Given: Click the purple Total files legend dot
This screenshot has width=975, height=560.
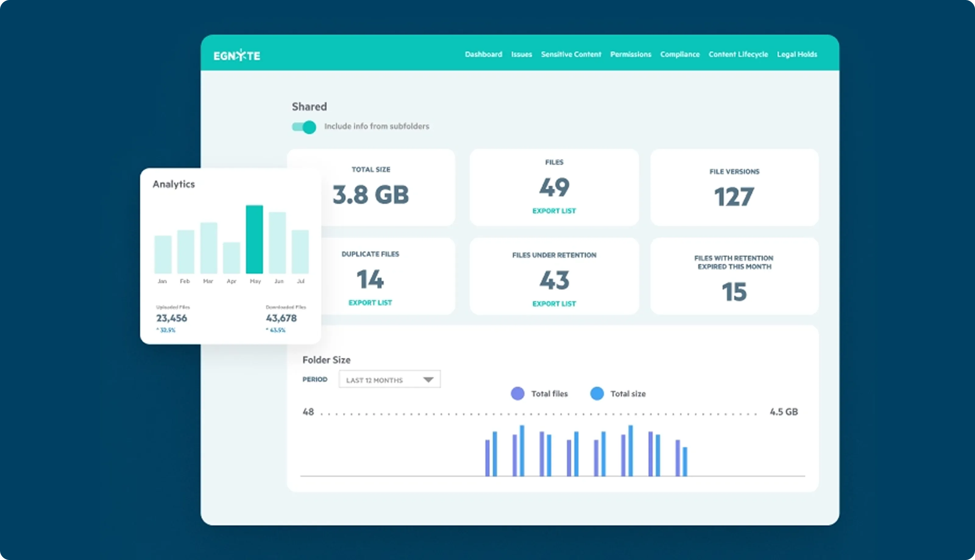Looking at the screenshot, I should tap(517, 394).
